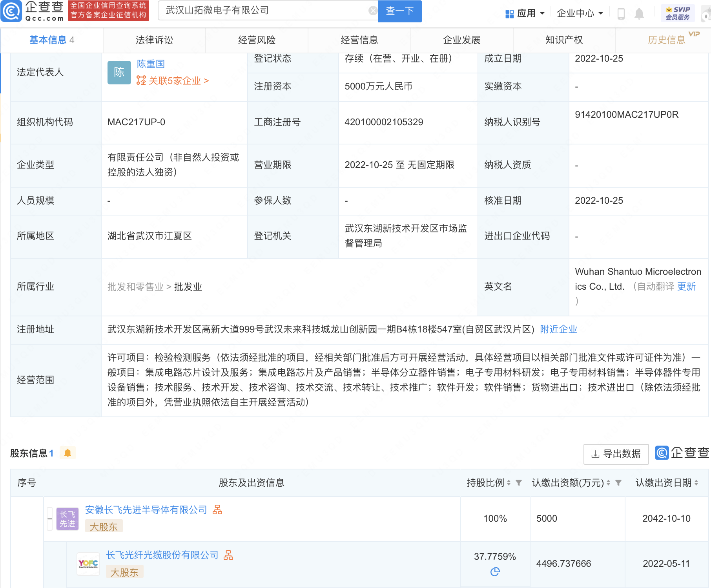Viewport: 711px width, 588px height.
Task: Sort by 持股比例 using sort arrows
Action: (509, 483)
